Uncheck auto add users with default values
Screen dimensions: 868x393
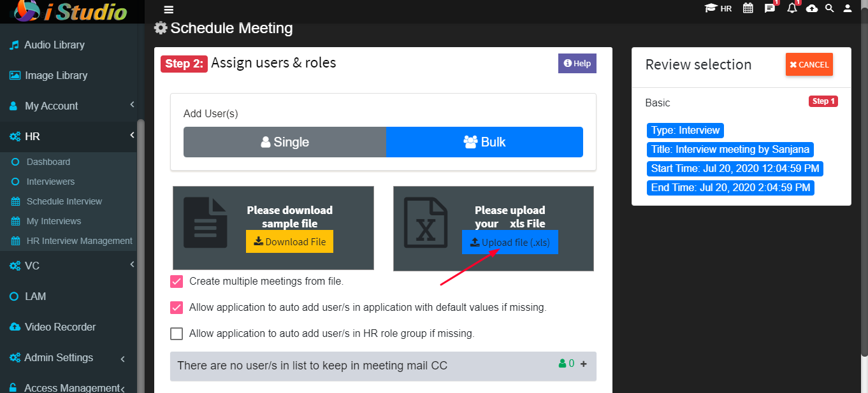(177, 308)
